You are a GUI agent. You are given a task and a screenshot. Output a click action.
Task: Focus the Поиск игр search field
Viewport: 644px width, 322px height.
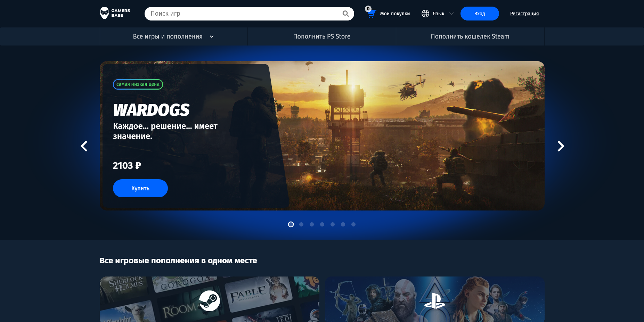(x=249, y=14)
